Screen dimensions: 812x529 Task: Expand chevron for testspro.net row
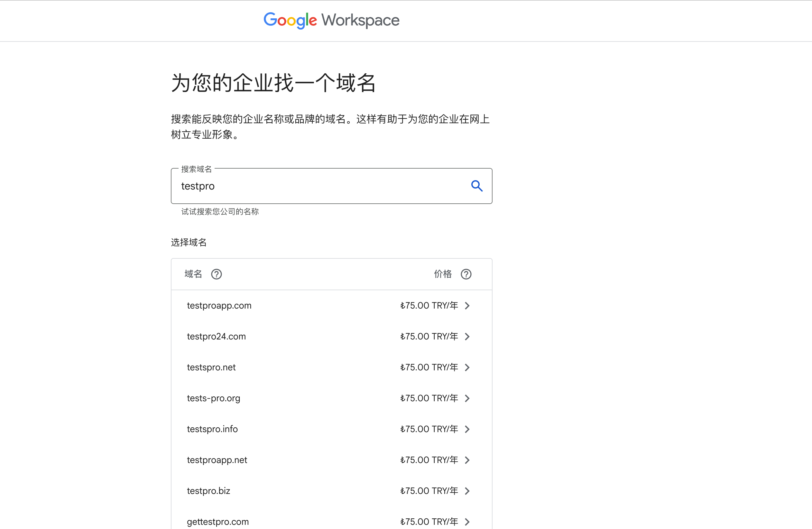point(467,367)
